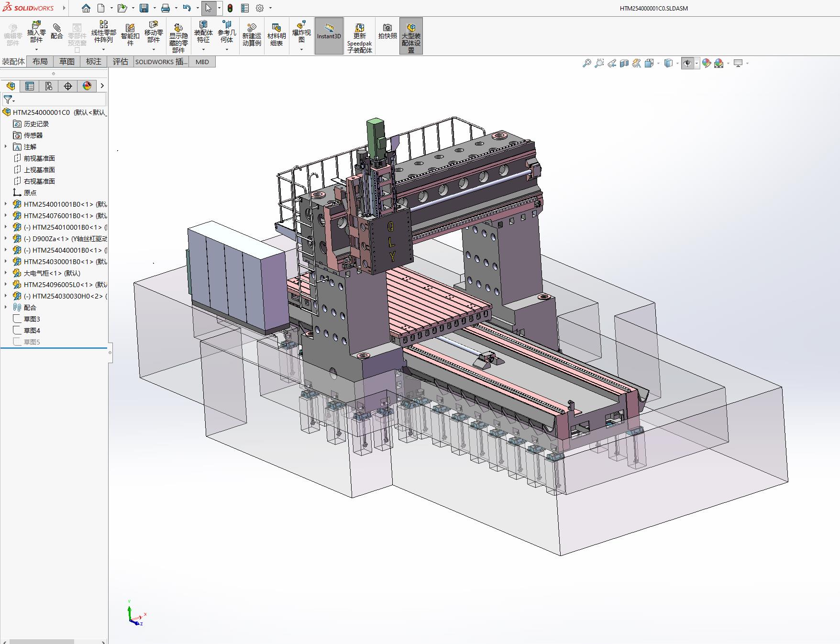Click the 配合 (Mate) paperclip tool
The height and width of the screenshot is (644, 840).
pos(56,32)
